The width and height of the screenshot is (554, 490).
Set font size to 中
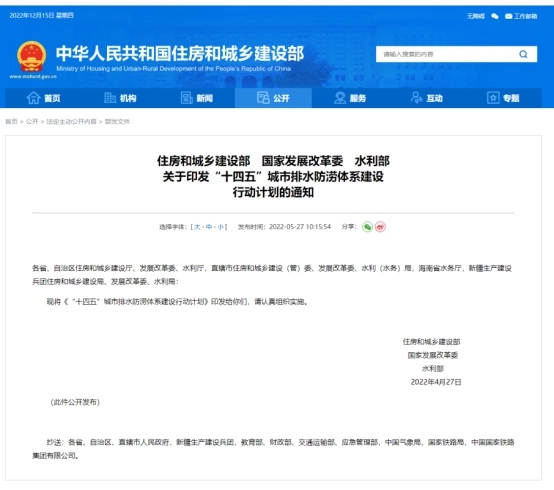[209, 227]
